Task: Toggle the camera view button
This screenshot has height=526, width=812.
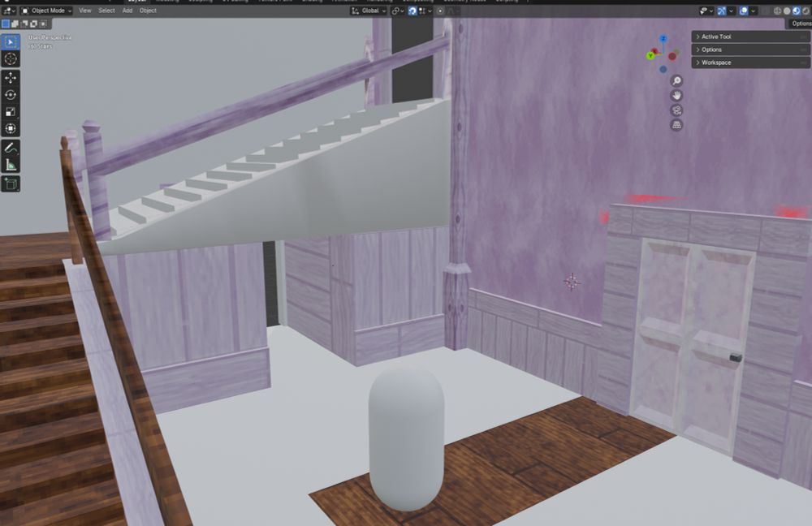Action: point(676,110)
